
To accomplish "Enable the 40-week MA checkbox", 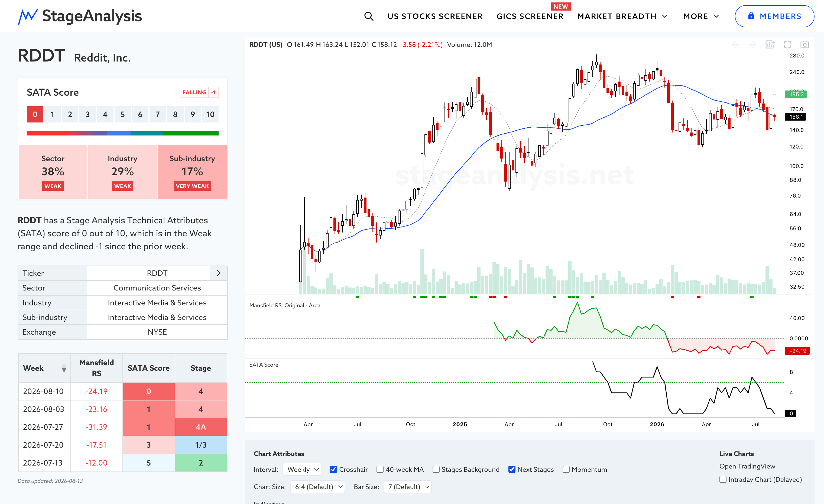I will coord(380,469).
